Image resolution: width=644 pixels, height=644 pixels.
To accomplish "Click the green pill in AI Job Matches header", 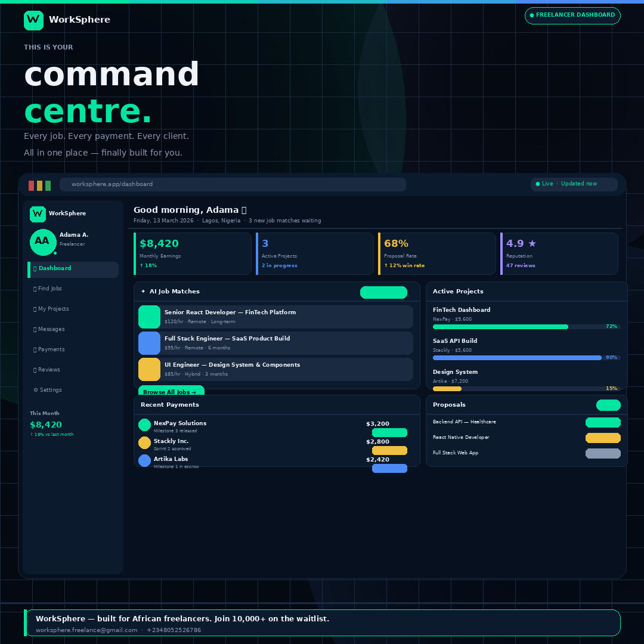I will click(383, 292).
